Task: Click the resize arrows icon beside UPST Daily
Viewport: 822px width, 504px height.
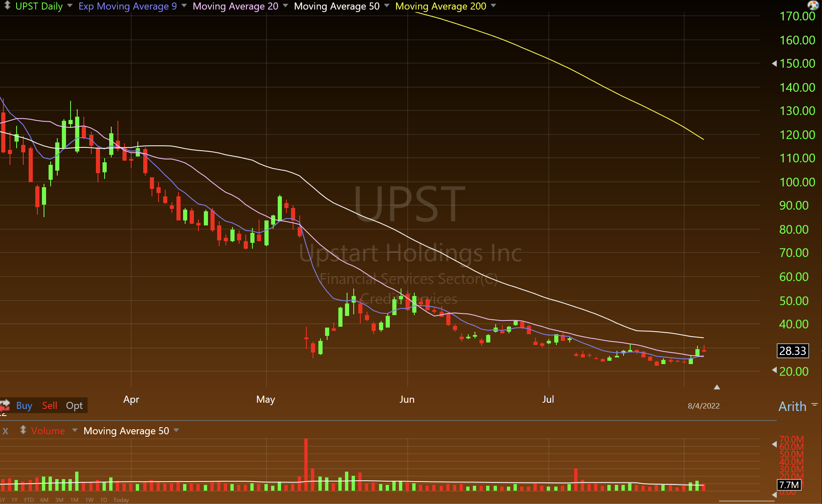Action: tap(7, 5)
